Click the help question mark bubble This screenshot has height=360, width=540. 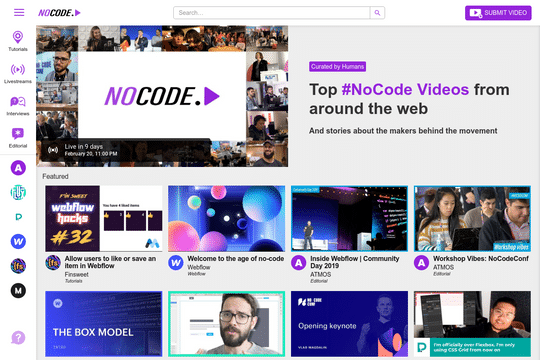point(18,338)
